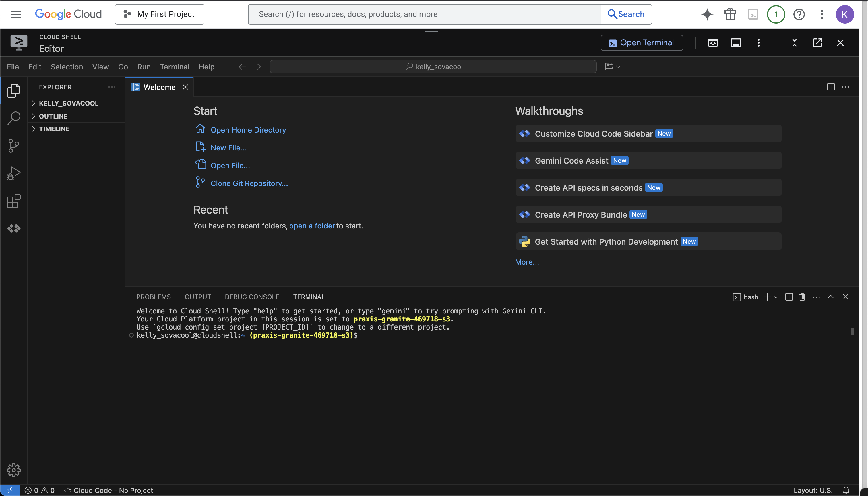The height and width of the screenshot is (496, 868).
Task: Kill terminal with the trash icon
Action: (802, 297)
